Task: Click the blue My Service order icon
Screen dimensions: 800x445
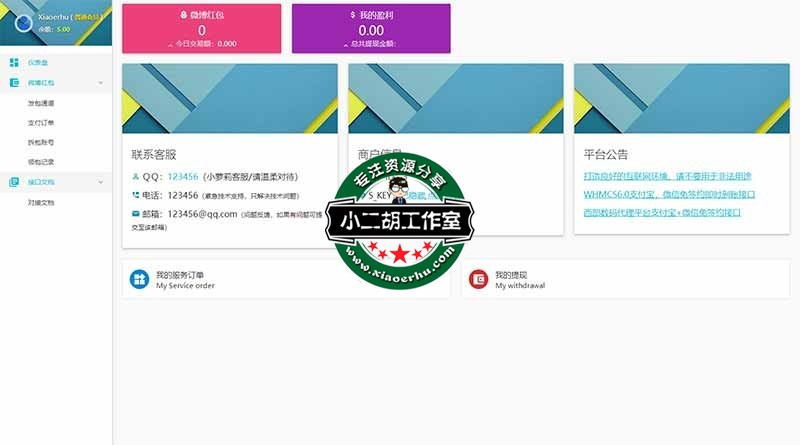Action: [x=138, y=279]
